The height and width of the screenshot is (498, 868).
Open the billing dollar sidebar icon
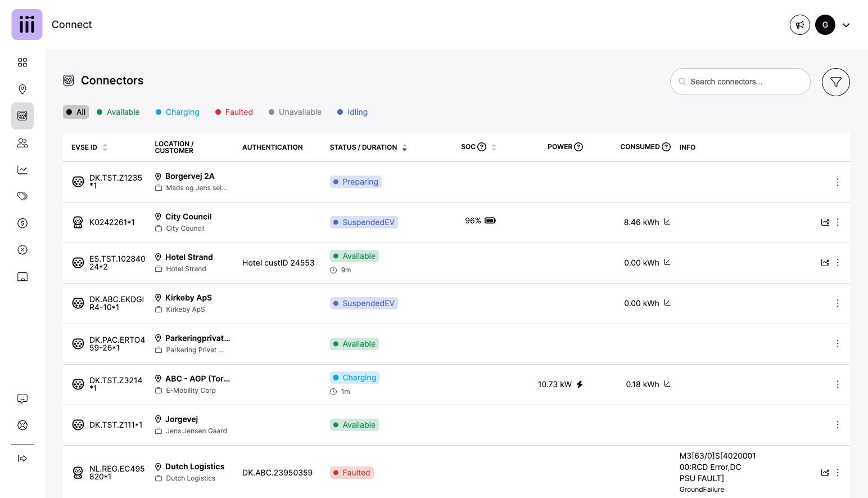[x=22, y=223]
